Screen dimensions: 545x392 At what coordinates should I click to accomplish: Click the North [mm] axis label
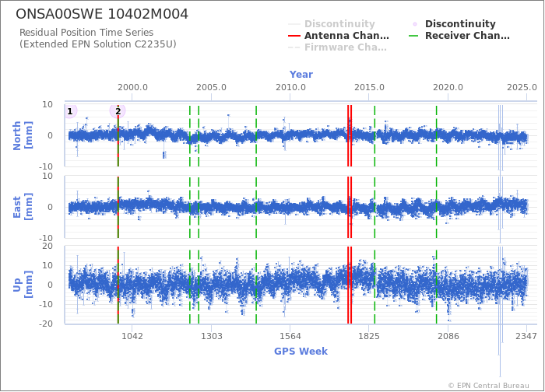point(23,135)
